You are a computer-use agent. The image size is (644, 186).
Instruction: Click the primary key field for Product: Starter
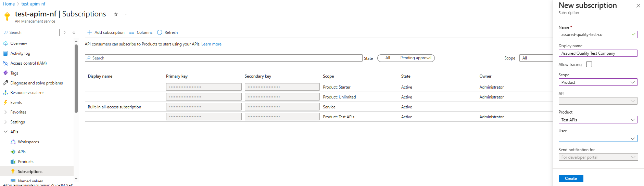point(204,87)
